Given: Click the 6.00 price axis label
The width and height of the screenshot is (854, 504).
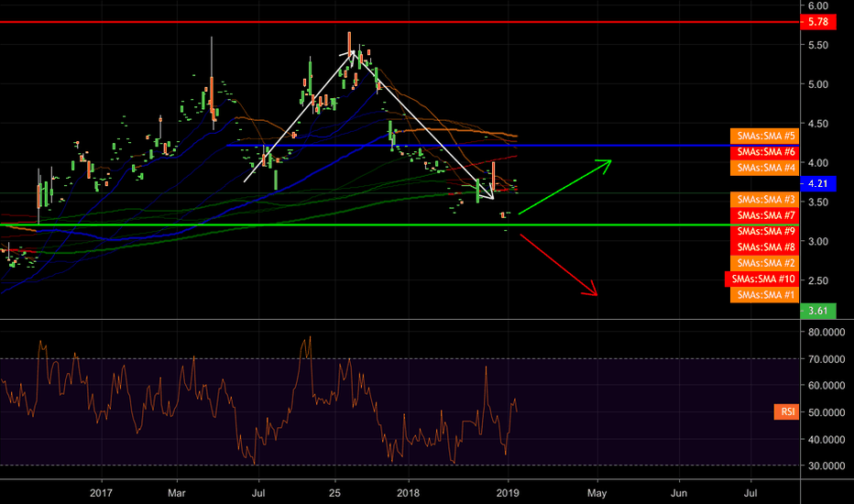Looking at the screenshot, I should (x=818, y=6).
